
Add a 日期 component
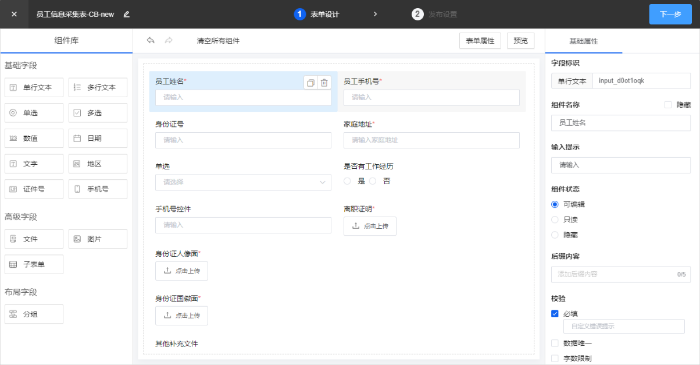pos(98,138)
